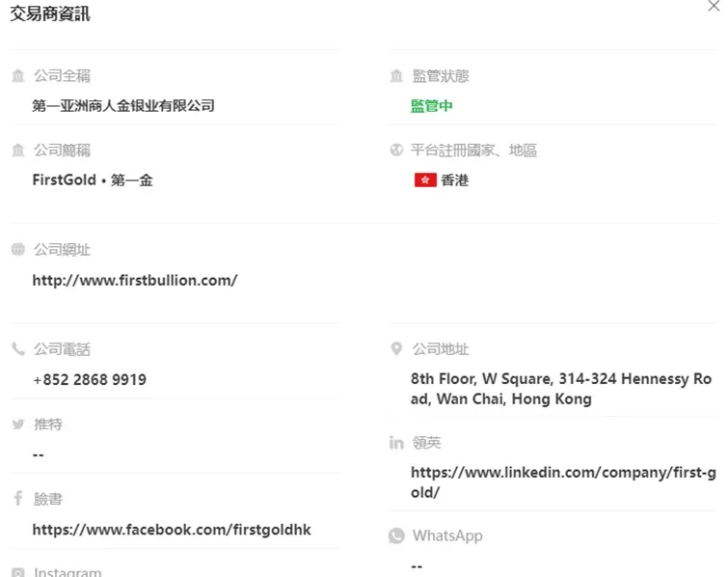Click the bank icon beside 監管狀態
728x577 pixels.
[x=396, y=75]
